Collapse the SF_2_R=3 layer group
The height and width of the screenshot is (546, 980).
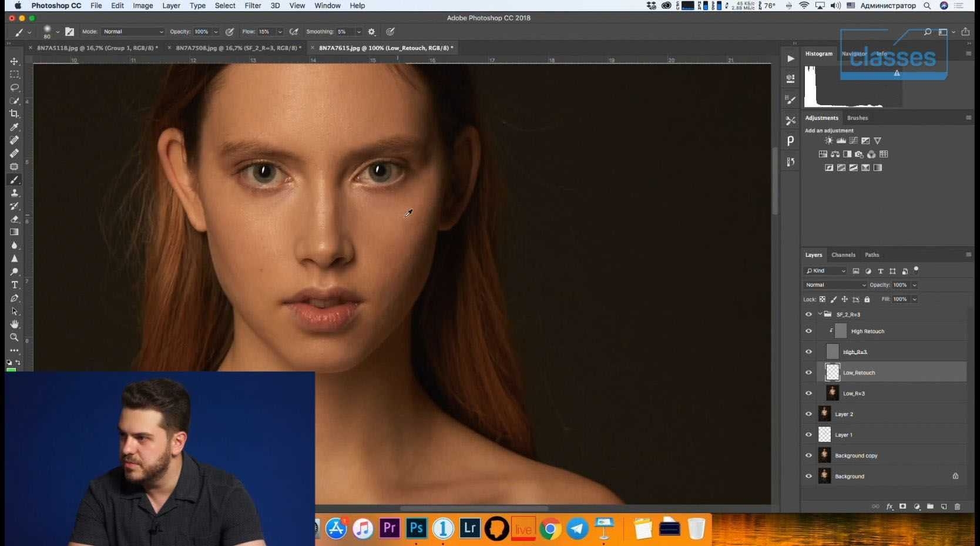coord(820,314)
